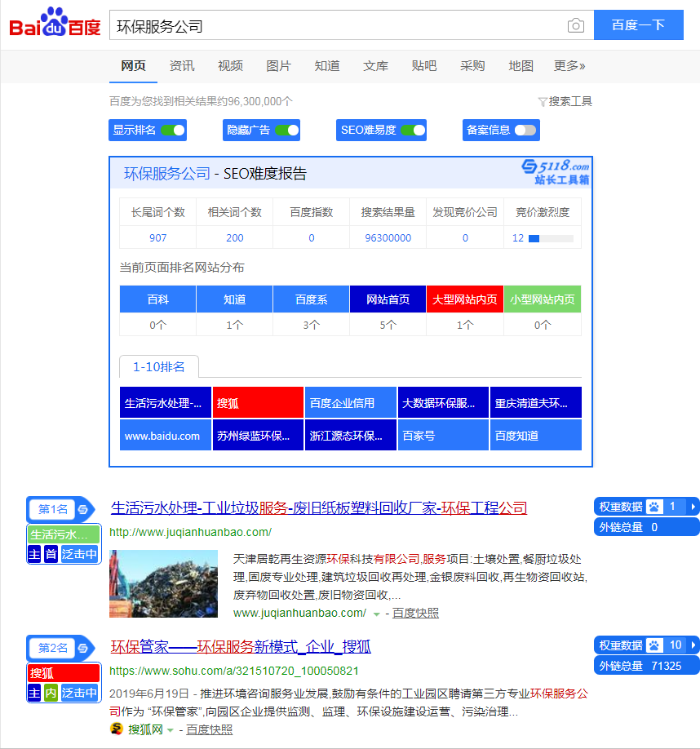This screenshot has width=700, height=749.
Task: Open the 采购 tab
Action: pyautogui.click(x=472, y=66)
